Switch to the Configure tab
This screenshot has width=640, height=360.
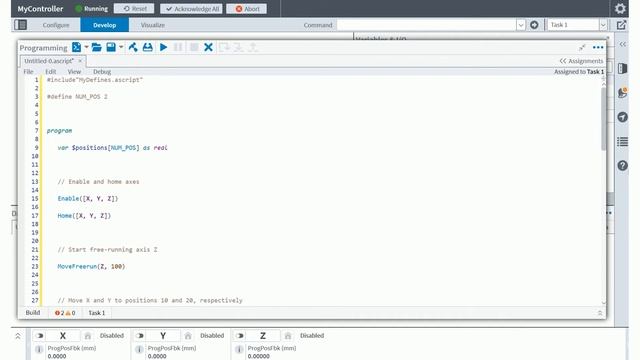[x=56, y=25]
